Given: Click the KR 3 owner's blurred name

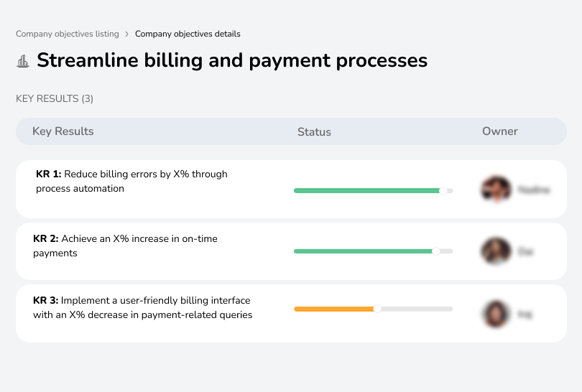Looking at the screenshot, I should point(525,314).
